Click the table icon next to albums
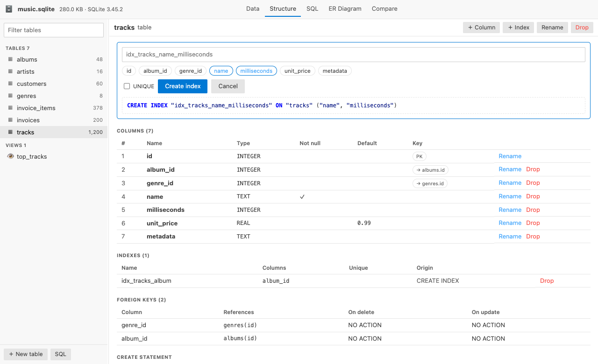Image resolution: width=598 pixels, height=364 pixels. pyautogui.click(x=10, y=59)
